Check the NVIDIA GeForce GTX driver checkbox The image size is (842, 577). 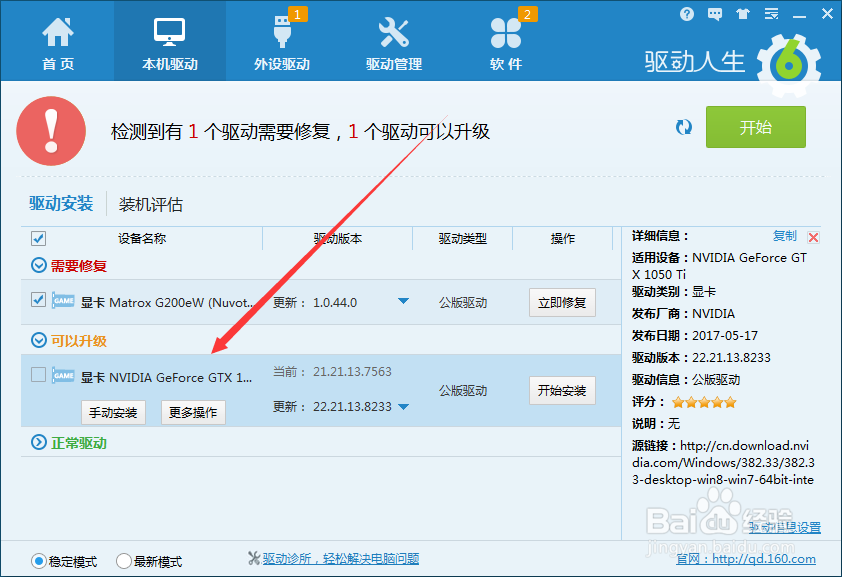click(x=38, y=374)
